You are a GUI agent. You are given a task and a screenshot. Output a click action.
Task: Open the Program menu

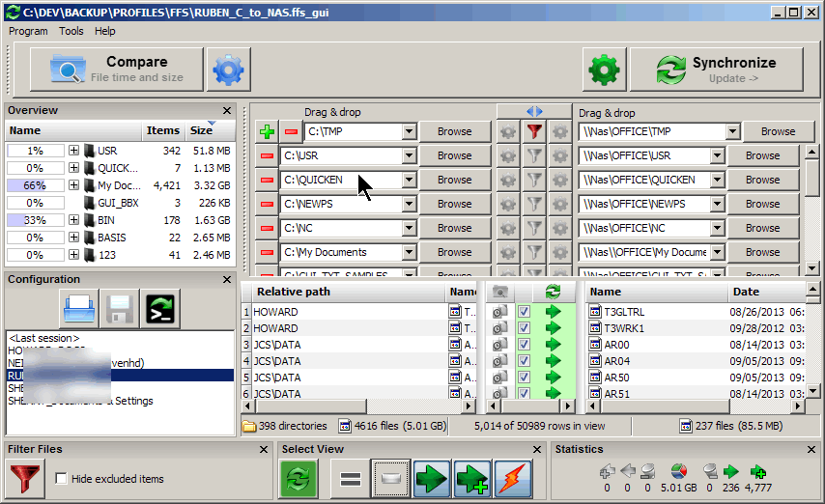[28, 31]
